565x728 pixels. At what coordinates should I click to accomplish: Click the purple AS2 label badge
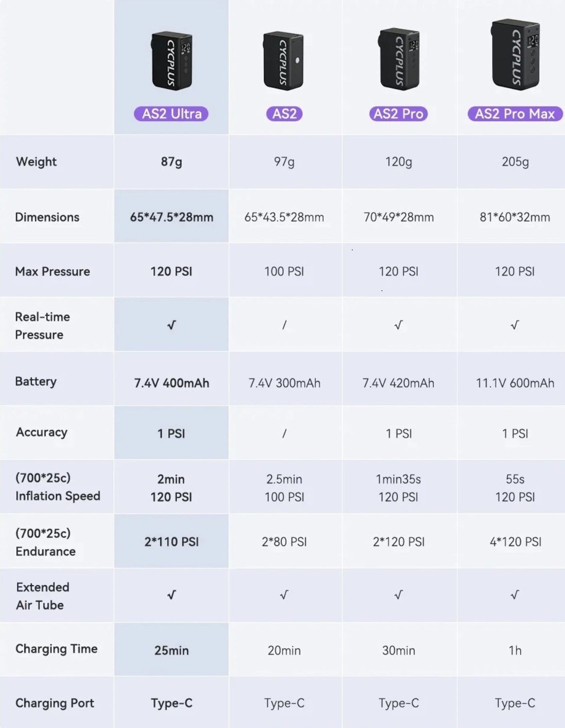tap(284, 114)
